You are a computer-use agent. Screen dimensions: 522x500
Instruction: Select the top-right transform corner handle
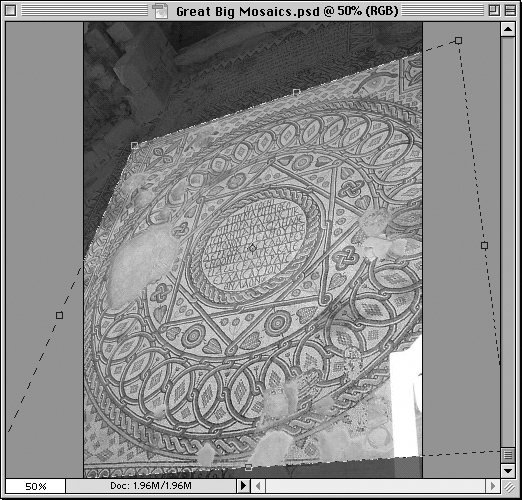[x=459, y=41]
